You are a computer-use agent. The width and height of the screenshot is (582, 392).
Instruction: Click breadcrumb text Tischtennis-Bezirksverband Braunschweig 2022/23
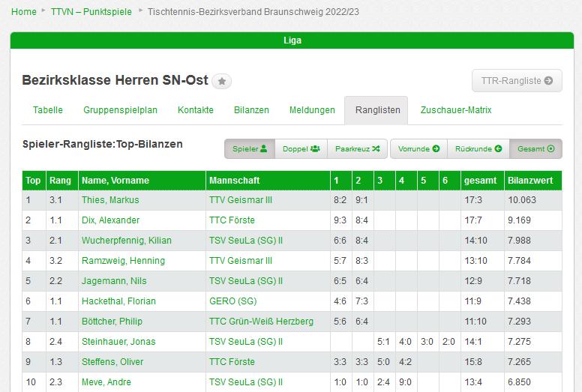click(253, 12)
